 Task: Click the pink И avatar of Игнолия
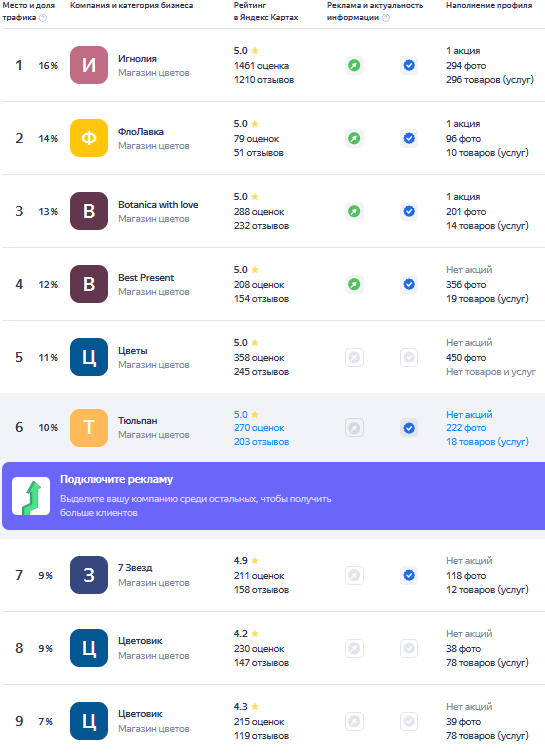pyautogui.click(x=89, y=65)
